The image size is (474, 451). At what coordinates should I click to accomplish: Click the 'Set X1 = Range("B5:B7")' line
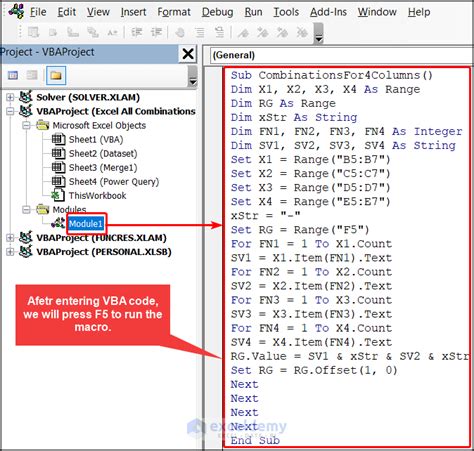[310, 160]
